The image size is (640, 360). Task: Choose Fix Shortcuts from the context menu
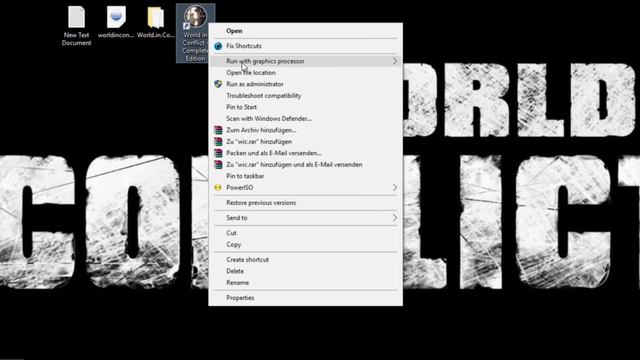(x=305, y=46)
